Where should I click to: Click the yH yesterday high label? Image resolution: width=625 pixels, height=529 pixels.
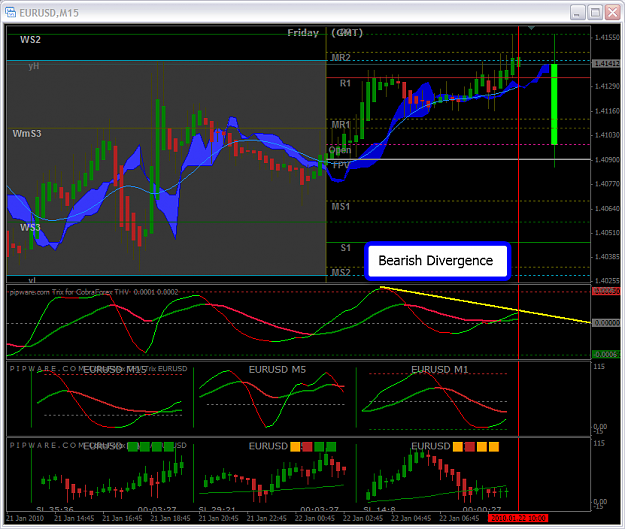(34, 66)
